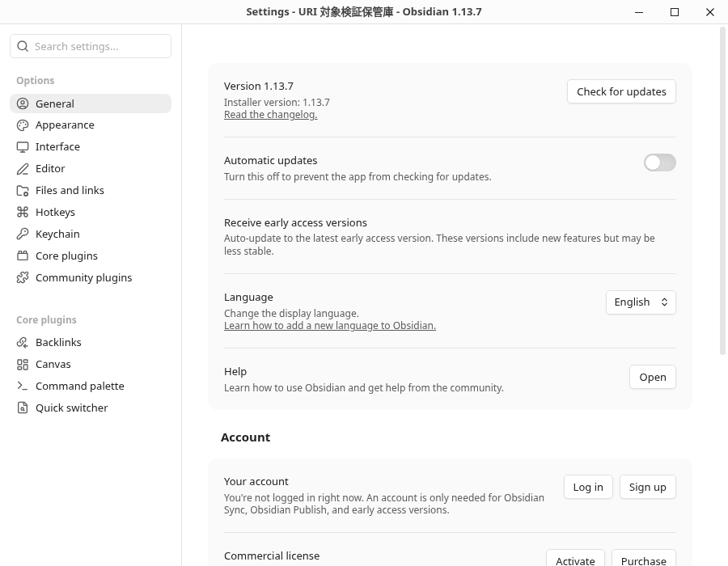Open the Core plugins settings tab
The height and width of the screenshot is (566, 728).
coord(91,256)
